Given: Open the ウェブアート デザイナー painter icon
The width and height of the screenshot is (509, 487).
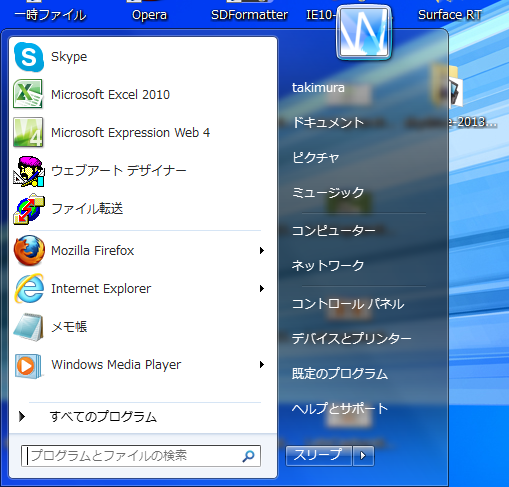Looking at the screenshot, I should tap(29, 171).
